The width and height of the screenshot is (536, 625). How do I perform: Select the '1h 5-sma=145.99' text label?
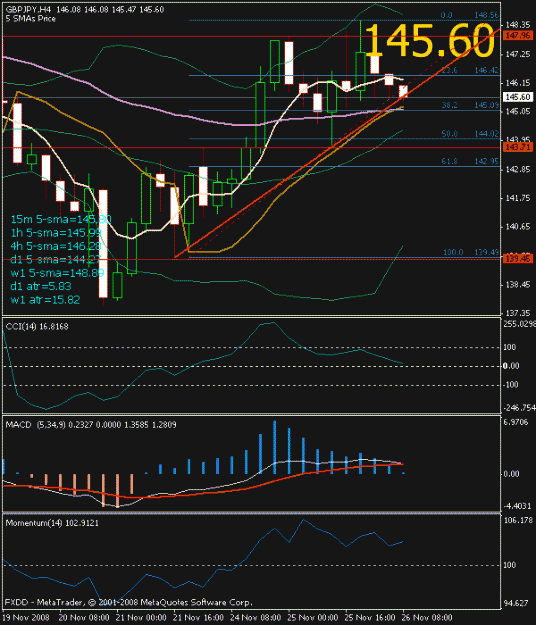tap(56, 233)
